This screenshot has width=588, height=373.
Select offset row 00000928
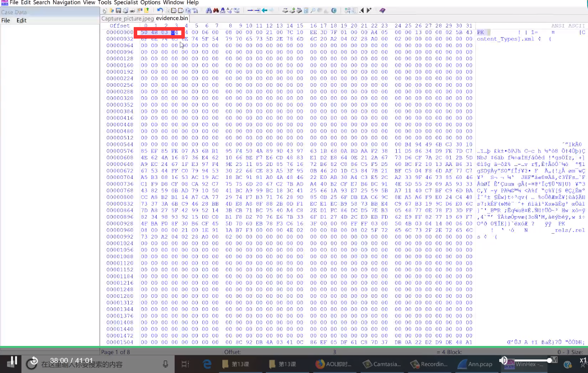(120, 223)
